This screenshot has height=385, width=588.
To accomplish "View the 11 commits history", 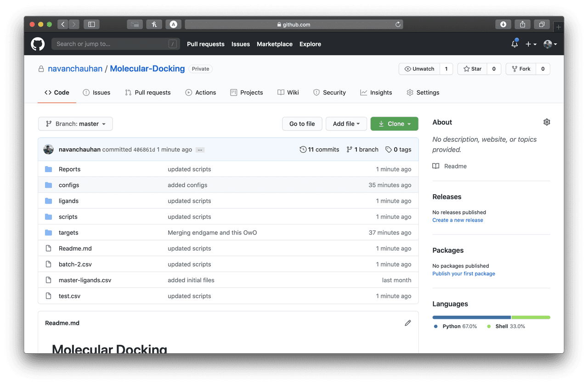I will [319, 150].
